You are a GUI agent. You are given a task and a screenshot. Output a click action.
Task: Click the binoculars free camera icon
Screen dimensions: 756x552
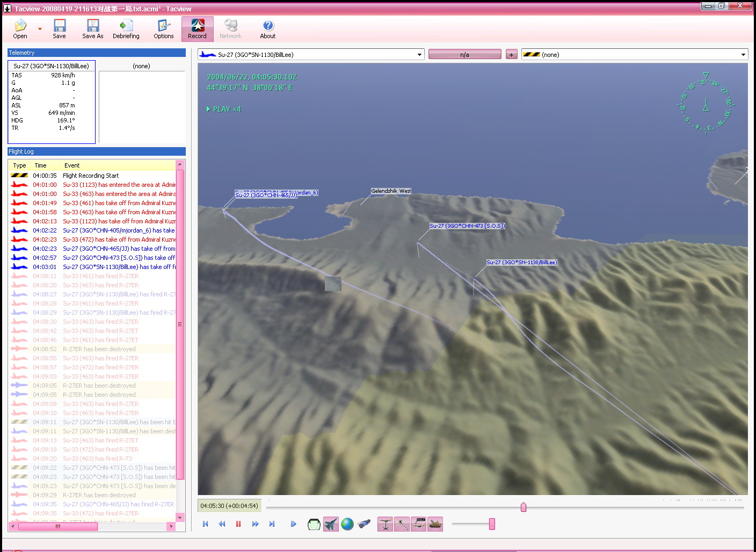(x=364, y=524)
